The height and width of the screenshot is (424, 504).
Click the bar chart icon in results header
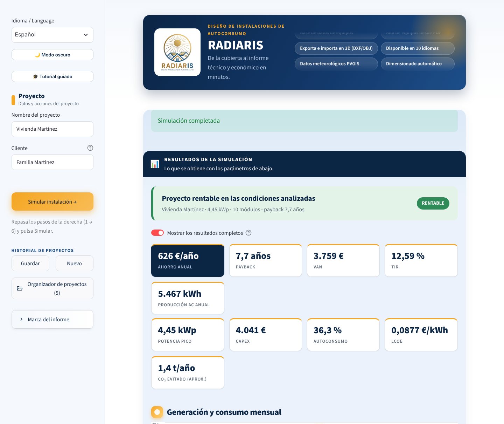click(155, 164)
